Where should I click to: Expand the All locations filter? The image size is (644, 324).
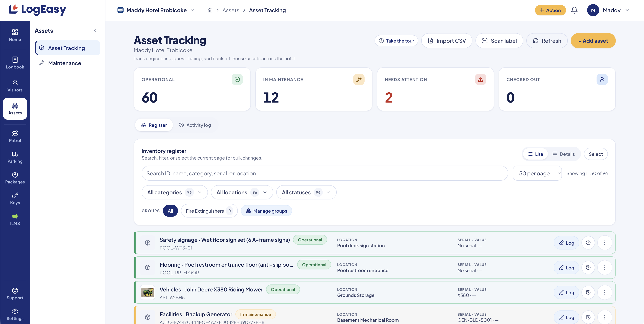coord(242,192)
